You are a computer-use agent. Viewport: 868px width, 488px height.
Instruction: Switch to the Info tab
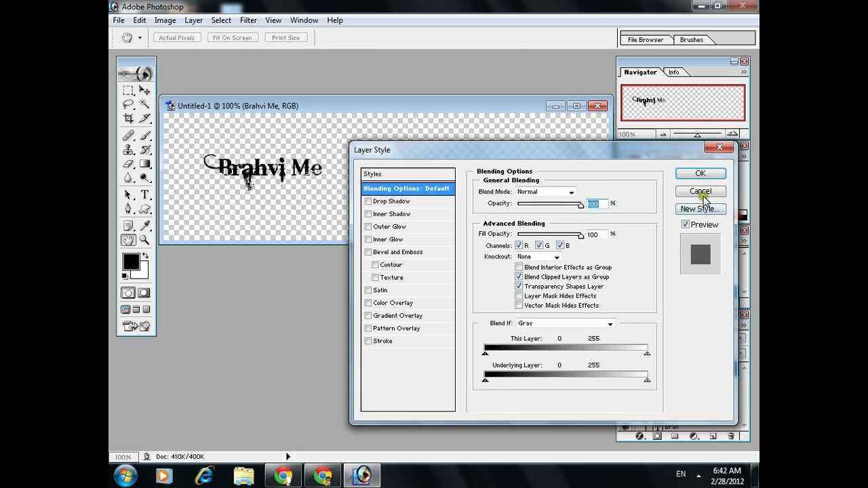(x=673, y=72)
